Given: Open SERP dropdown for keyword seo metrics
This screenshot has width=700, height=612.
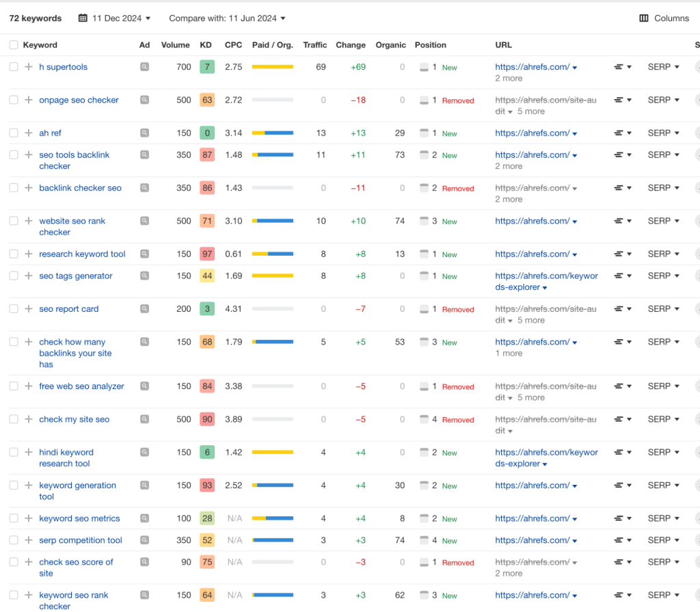Looking at the screenshot, I should 663,518.
